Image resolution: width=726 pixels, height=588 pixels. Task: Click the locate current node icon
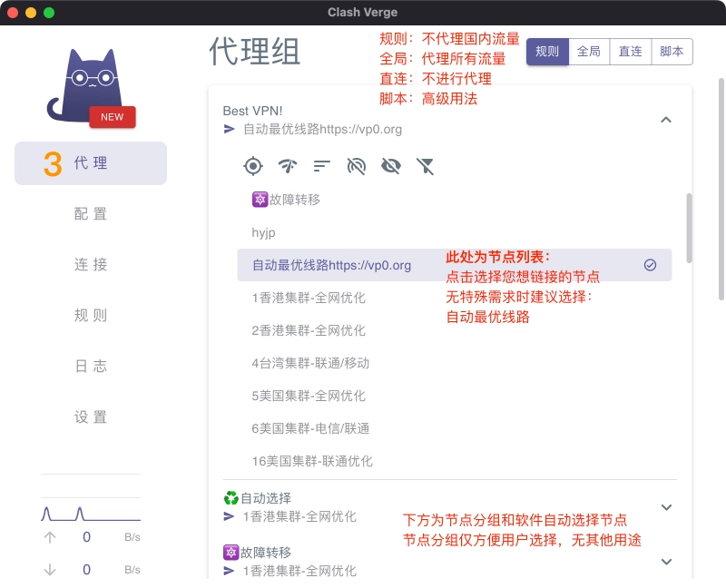253,166
